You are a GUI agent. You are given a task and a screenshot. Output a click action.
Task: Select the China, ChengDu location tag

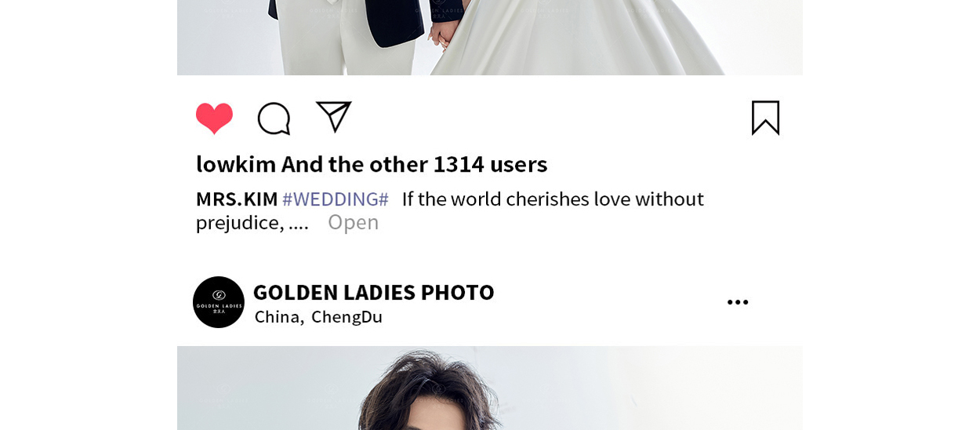coord(318,317)
